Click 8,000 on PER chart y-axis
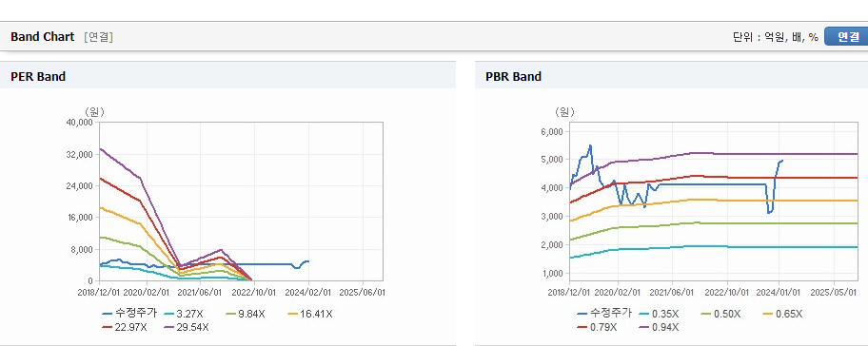Image resolution: width=868 pixels, height=346 pixels. click(x=82, y=250)
